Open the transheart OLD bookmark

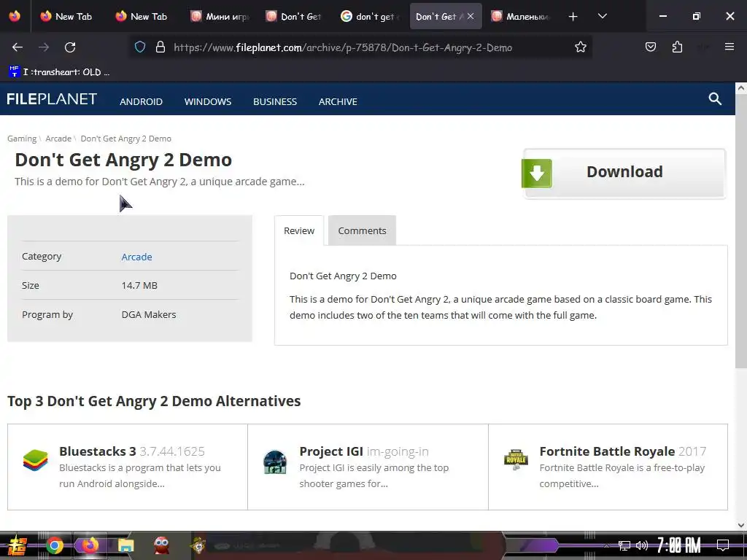60,72
